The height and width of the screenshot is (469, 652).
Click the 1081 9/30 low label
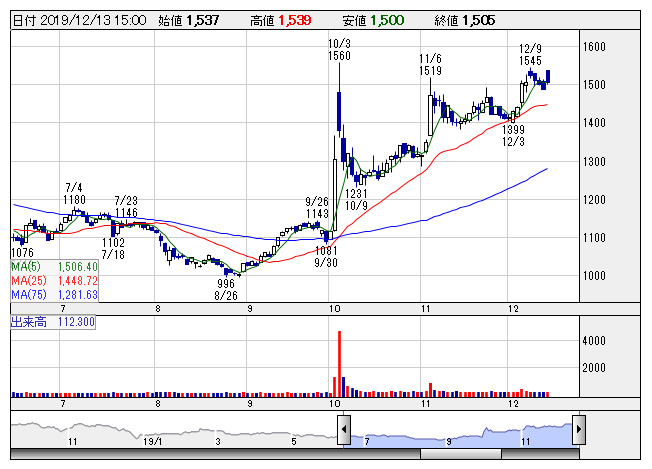click(326, 257)
